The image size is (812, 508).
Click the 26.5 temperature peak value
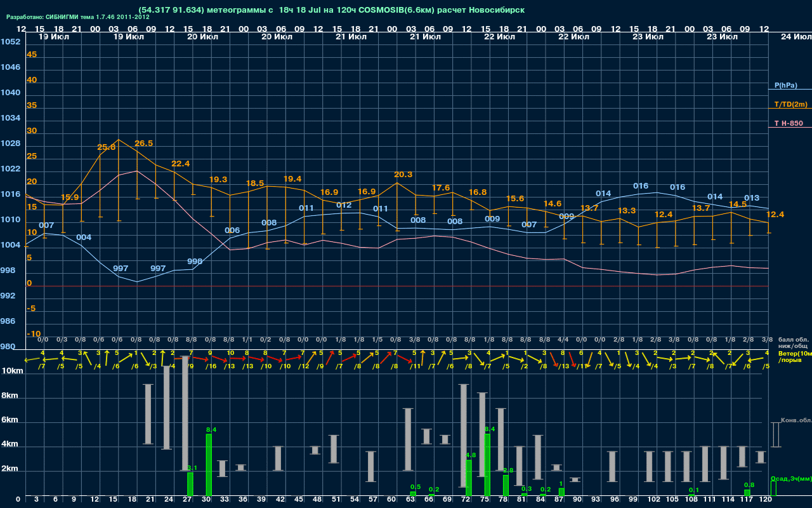(x=143, y=144)
